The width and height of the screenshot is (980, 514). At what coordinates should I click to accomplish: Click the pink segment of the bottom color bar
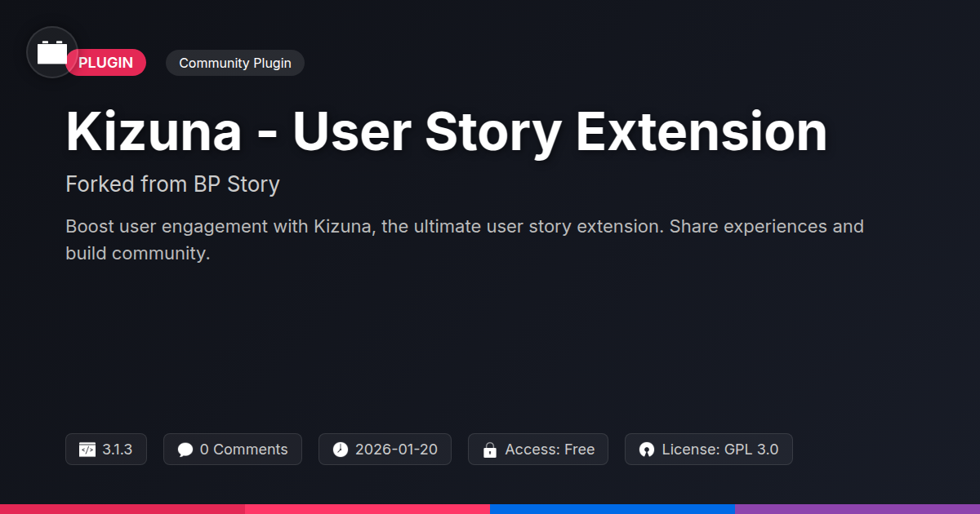point(367,509)
